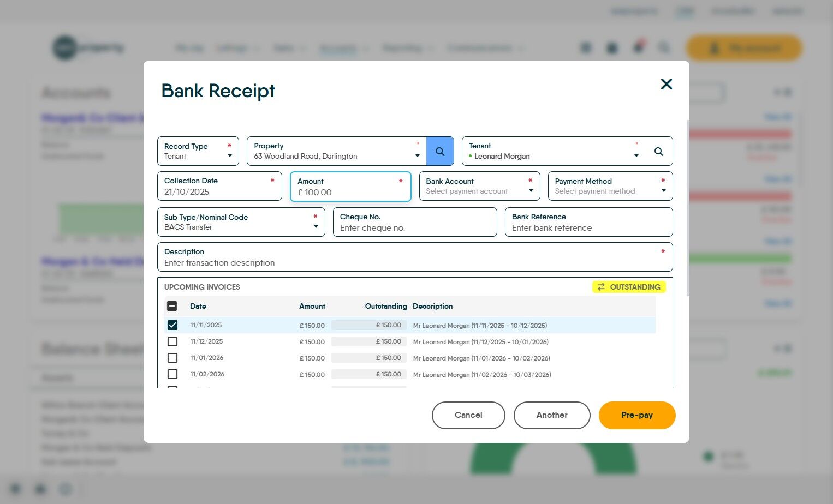Click the Bank Receipt dialog scrollbar

(688, 208)
